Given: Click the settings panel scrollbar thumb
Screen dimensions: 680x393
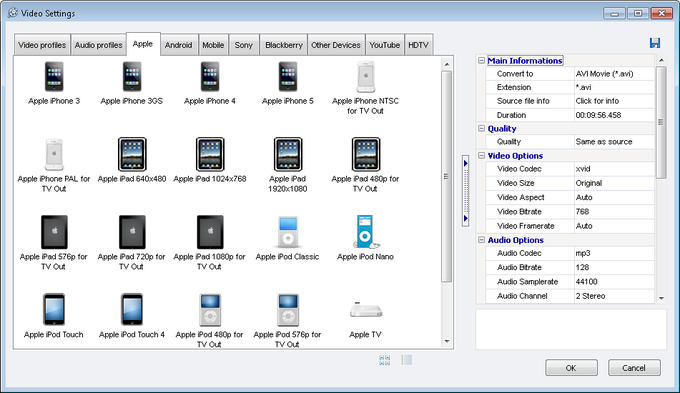Looking at the screenshot, I should (x=661, y=122).
